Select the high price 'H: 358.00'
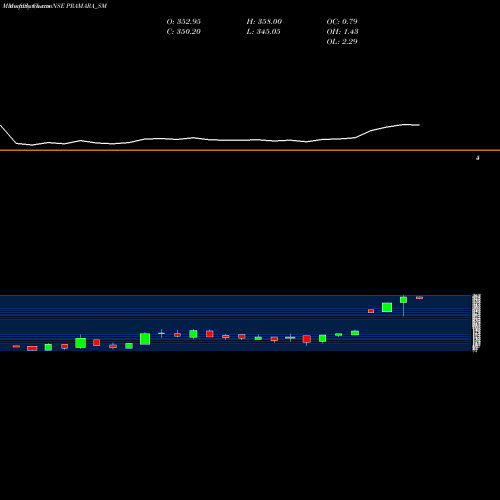Screen dimensions: 500x500 click(264, 21)
